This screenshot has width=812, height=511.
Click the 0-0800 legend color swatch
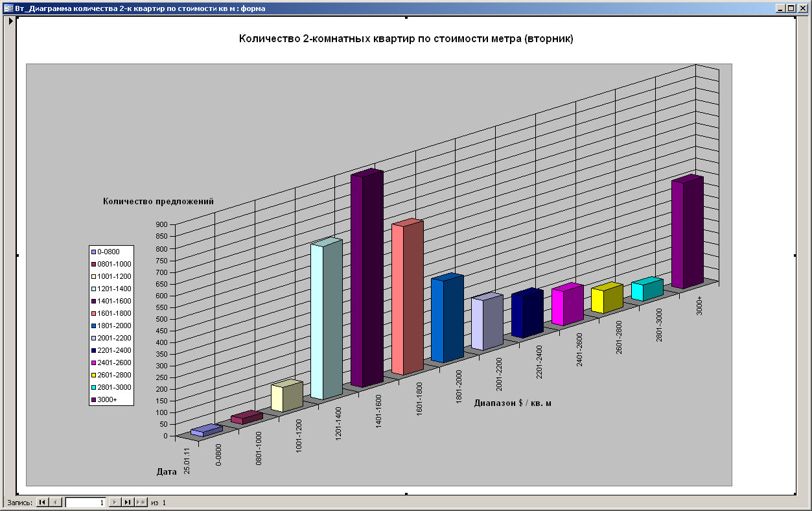pos(94,252)
